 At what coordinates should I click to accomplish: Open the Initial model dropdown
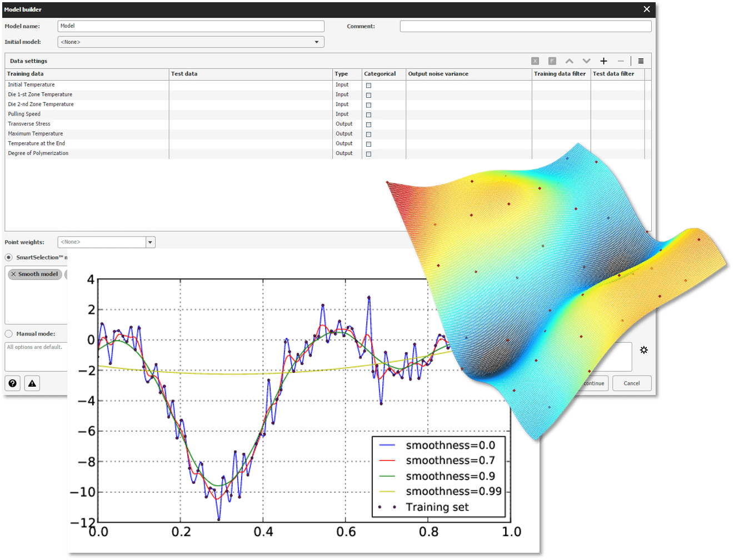(x=191, y=42)
